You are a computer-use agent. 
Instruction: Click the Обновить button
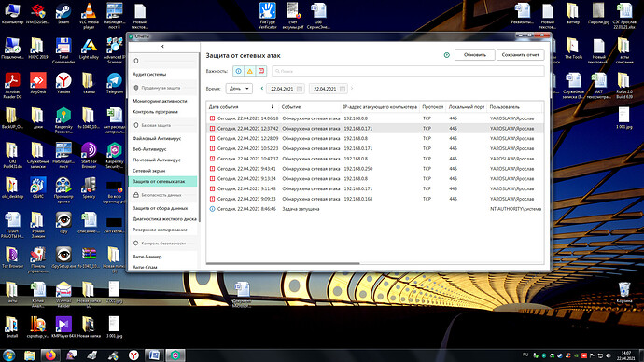475,55
